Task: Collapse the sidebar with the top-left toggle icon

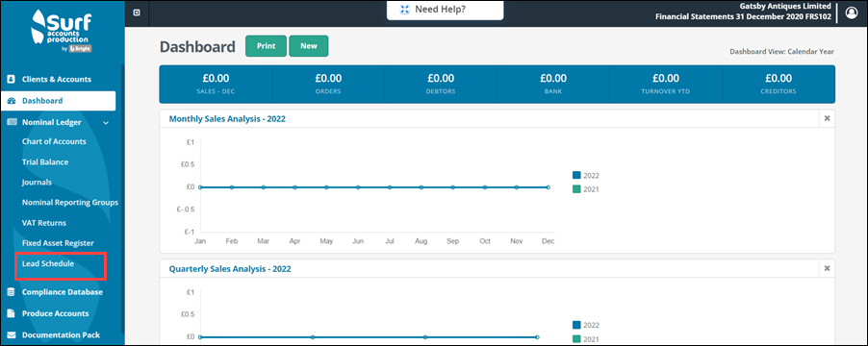Action: pyautogui.click(x=137, y=12)
